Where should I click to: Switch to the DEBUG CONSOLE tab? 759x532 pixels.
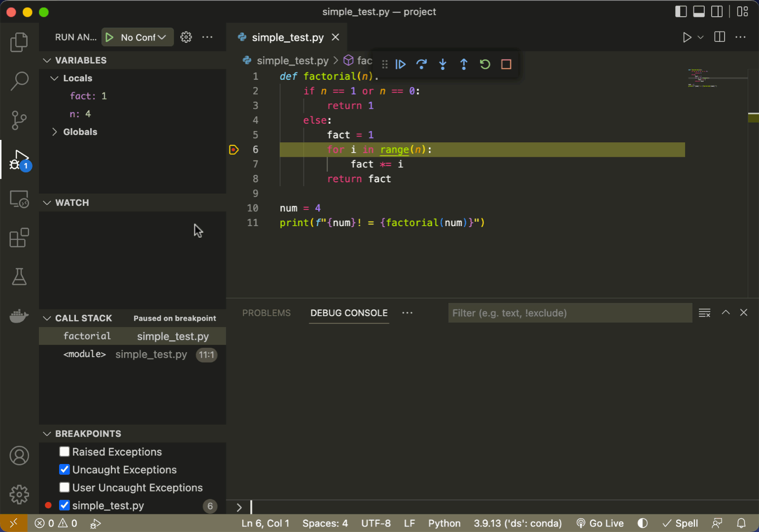tap(349, 313)
